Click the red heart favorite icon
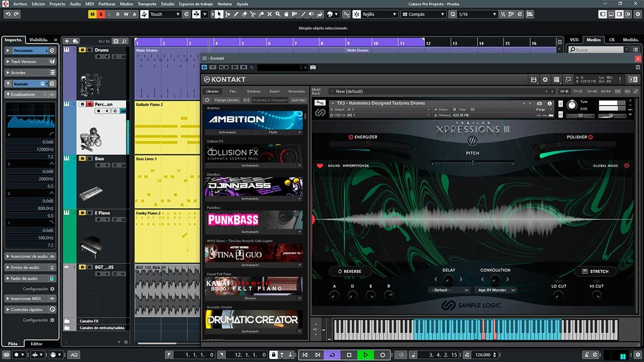 pos(320,166)
